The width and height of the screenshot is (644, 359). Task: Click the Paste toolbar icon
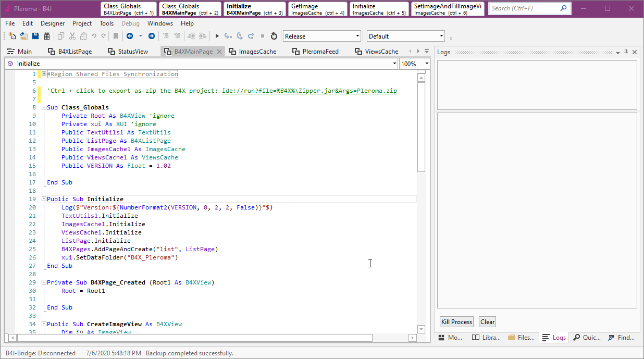83,36
